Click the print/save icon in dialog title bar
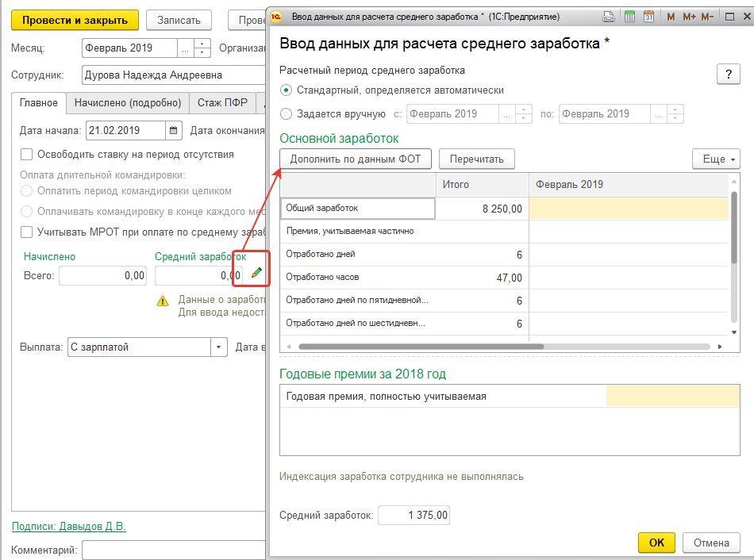This screenshot has height=560, width=754. pyautogui.click(x=608, y=17)
